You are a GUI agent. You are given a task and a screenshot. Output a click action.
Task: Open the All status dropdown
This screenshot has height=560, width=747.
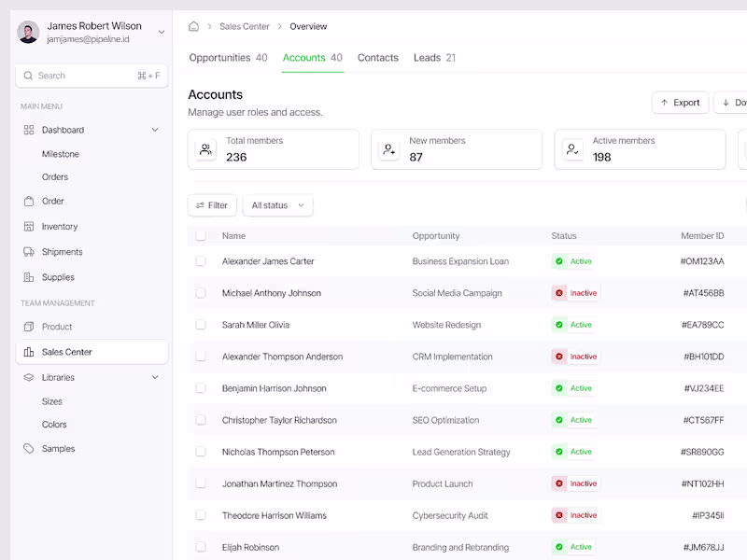[277, 205]
